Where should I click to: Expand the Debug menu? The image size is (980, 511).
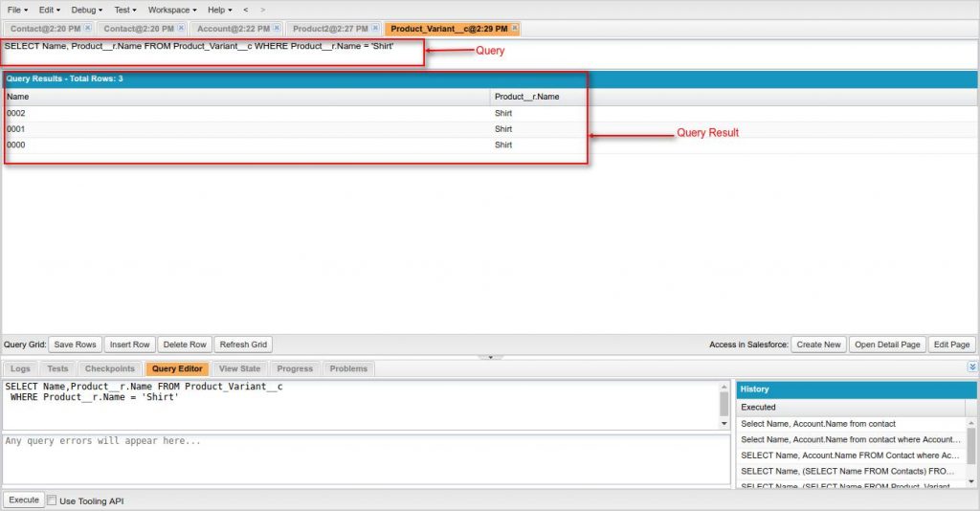coord(86,10)
